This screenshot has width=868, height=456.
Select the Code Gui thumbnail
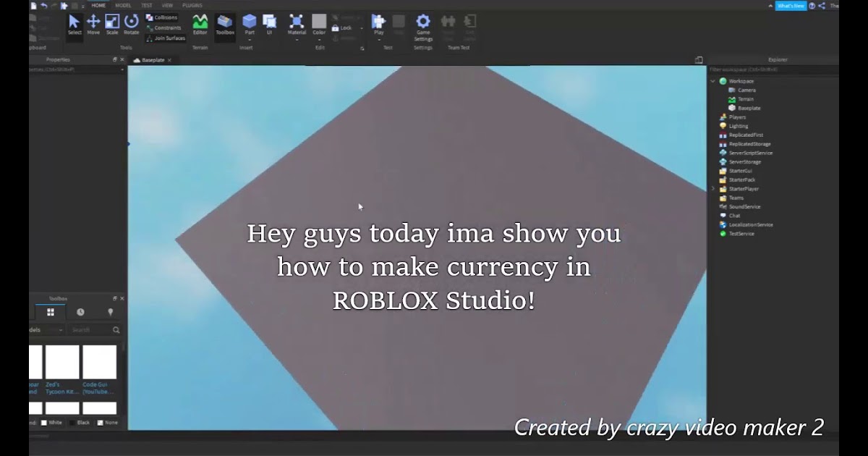pos(99,362)
